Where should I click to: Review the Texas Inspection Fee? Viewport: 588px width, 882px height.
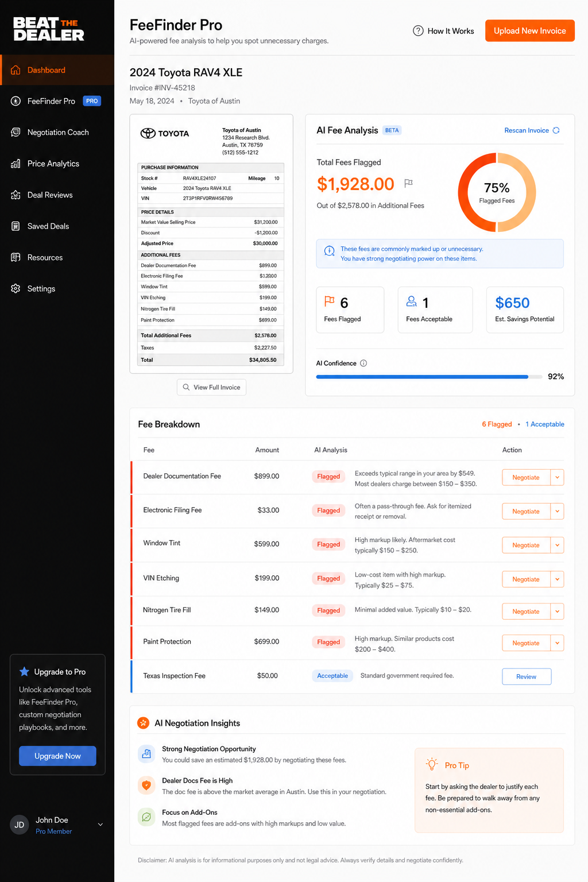[527, 676]
